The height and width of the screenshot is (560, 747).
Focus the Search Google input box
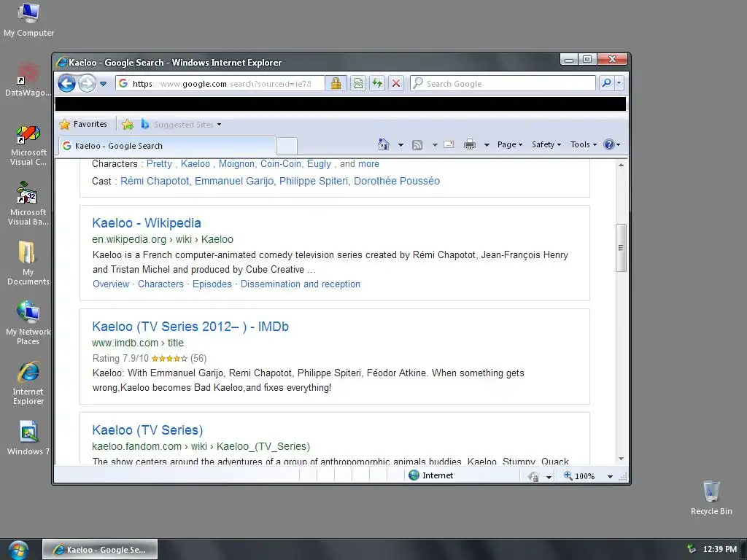coord(503,83)
